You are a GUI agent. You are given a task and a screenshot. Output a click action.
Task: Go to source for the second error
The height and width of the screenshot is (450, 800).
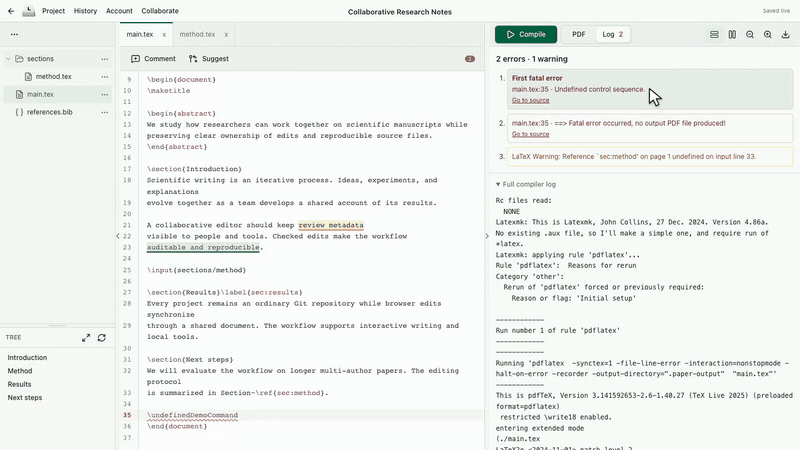[530, 134]
